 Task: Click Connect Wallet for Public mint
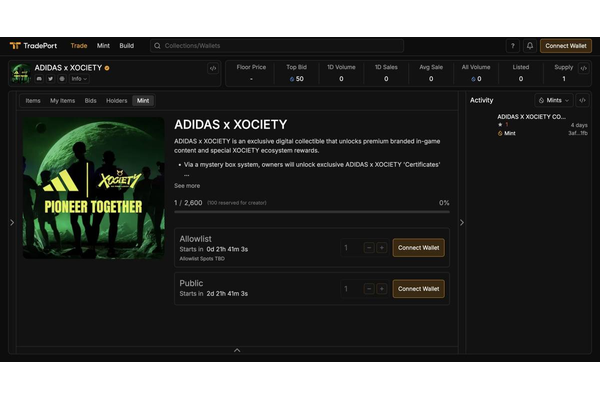point(419,289)
